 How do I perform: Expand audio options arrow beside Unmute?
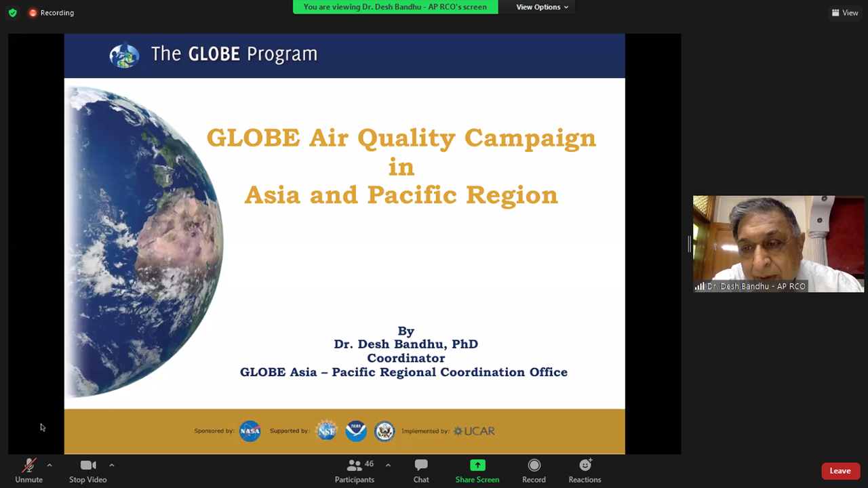click(50, 465)
